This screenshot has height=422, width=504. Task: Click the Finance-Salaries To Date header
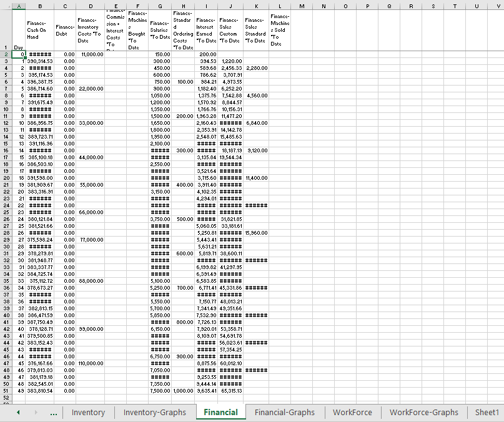tap(160, 30)
